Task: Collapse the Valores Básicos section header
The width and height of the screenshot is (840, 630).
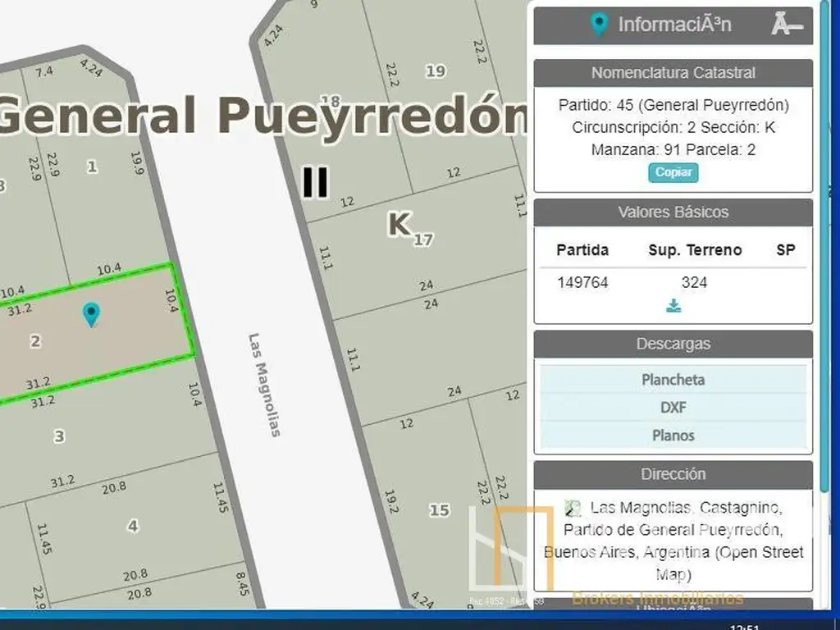Action: point(673,212)
